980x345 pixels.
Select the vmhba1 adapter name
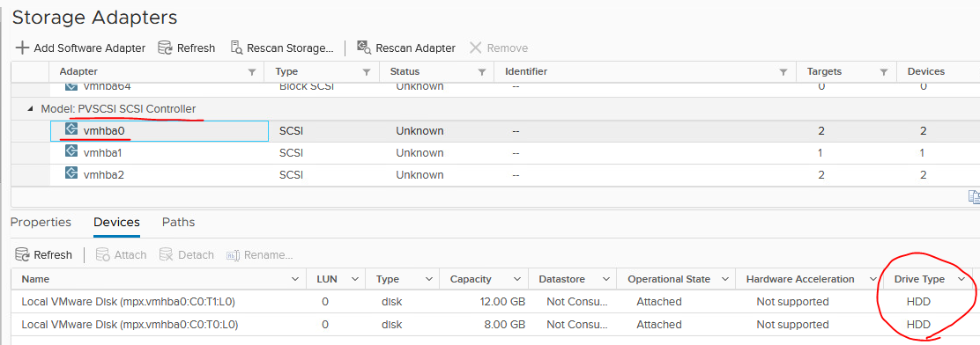pyautogui.click(x=103, y=153)
